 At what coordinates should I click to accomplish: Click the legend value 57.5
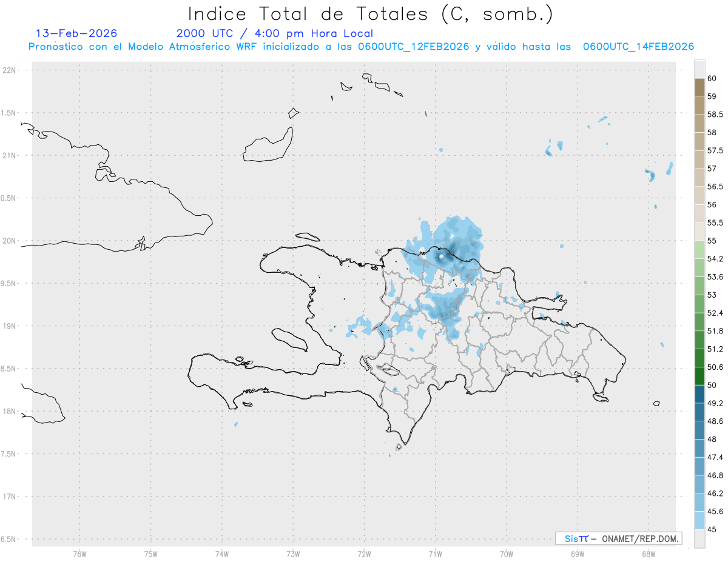click(x=716, y=150)
